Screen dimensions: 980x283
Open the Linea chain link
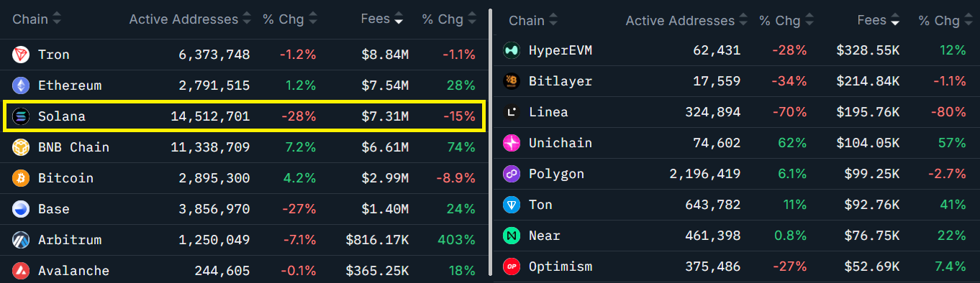(548, 112)
